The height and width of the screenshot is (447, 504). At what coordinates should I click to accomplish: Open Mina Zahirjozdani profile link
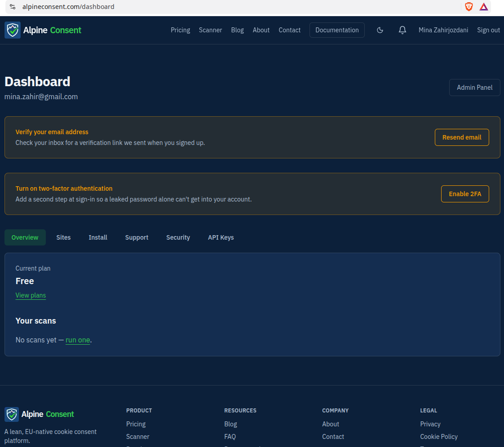coord(443,30)
